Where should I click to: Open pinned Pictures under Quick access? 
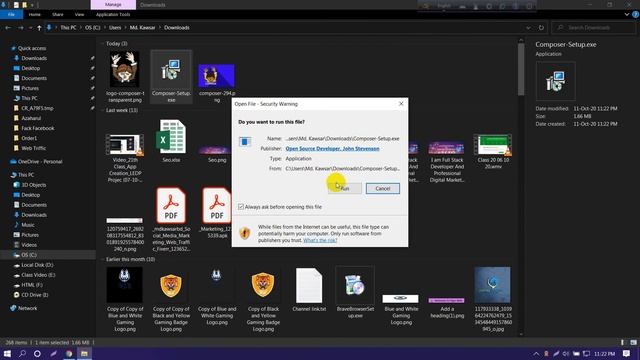[30, 88]
